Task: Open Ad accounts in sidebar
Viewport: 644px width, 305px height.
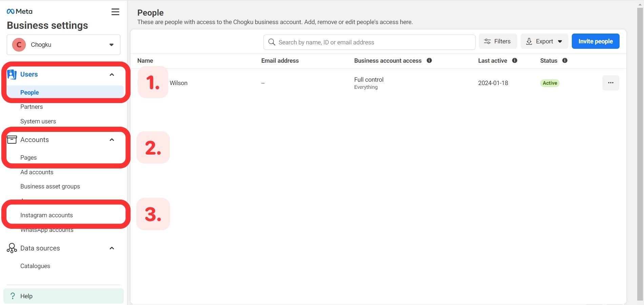Action: point(37,172)
